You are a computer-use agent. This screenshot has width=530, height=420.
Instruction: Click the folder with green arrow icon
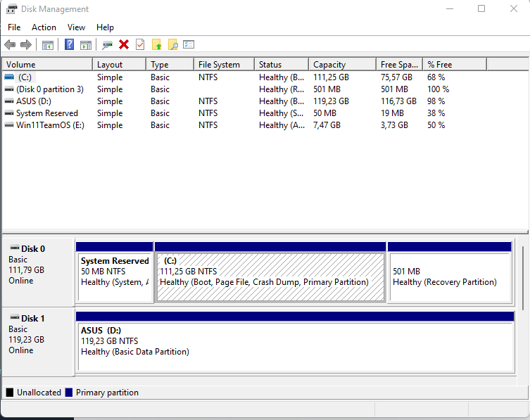click(x=156, y=45)
